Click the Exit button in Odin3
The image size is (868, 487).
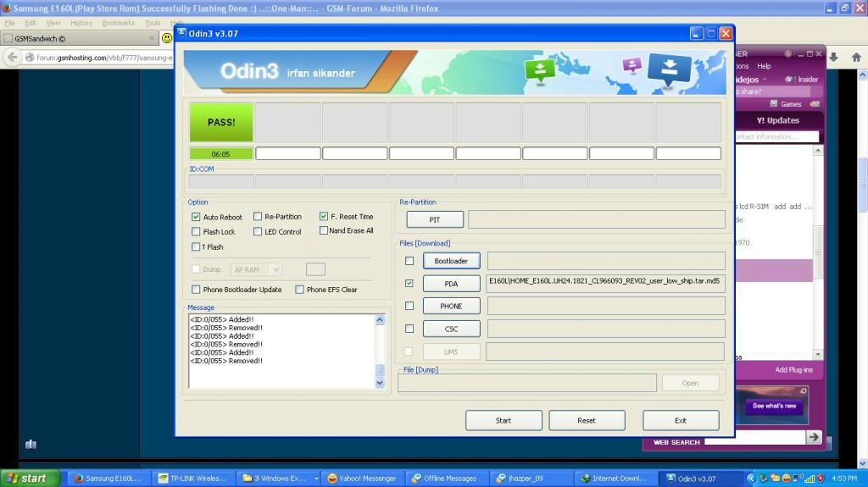(x=681, y=421)
